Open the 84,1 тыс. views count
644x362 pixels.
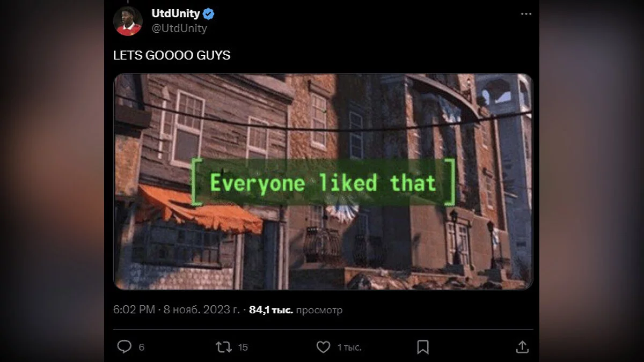271,310
